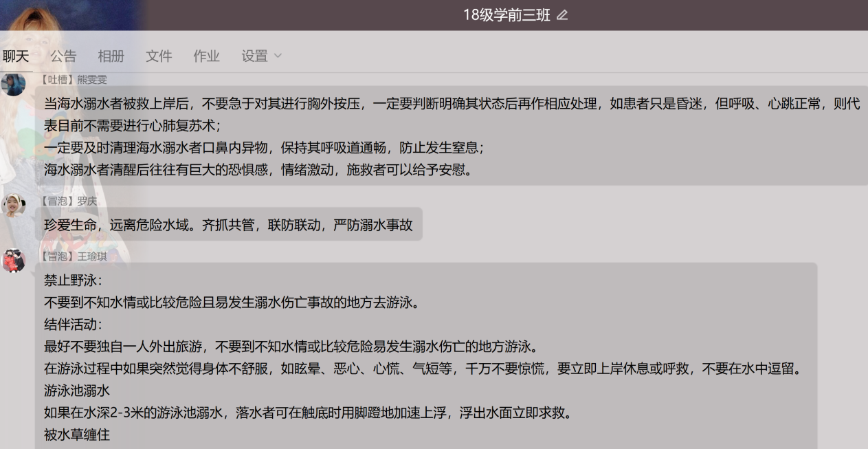This screenshot has width=868, height=449.
Task: Open the 公告 tab
Action: (x=63, y=56)
